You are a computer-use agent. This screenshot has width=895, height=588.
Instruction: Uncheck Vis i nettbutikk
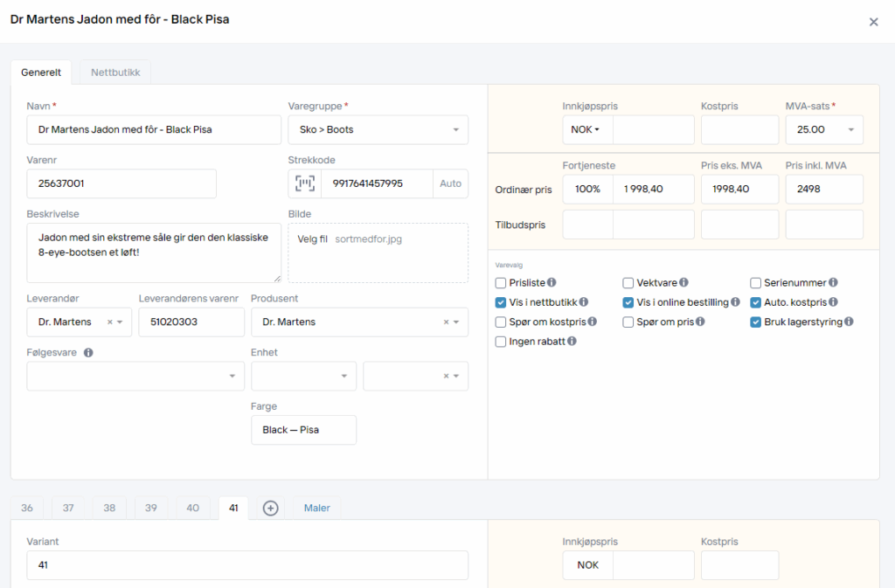point(501,302)
